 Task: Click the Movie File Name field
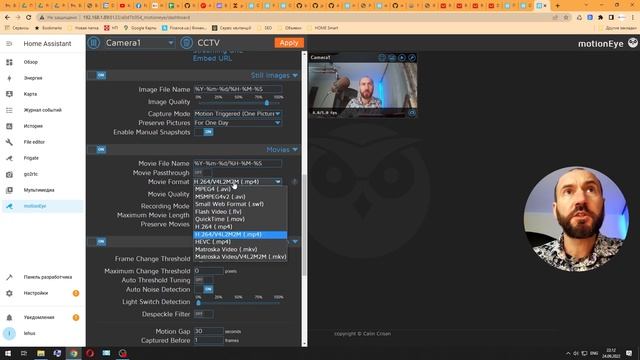pyautogui.click(x=238, y=163)
